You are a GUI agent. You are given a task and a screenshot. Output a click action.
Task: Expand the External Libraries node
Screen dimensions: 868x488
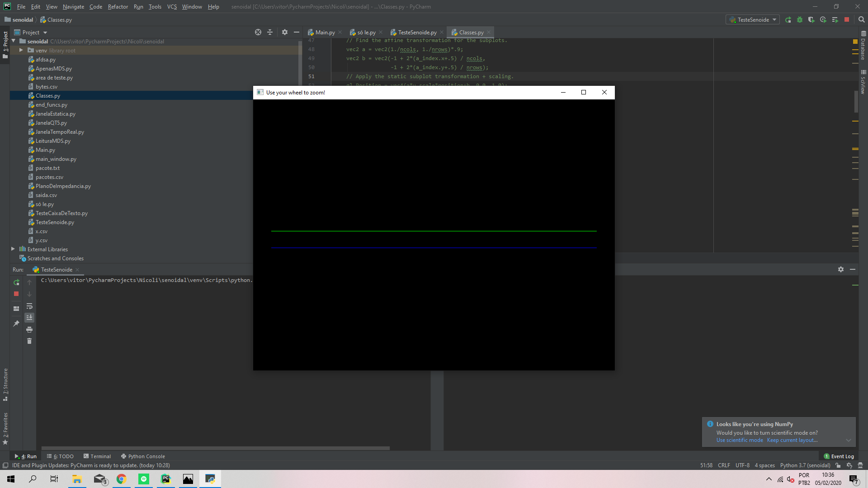click(13, 249)
